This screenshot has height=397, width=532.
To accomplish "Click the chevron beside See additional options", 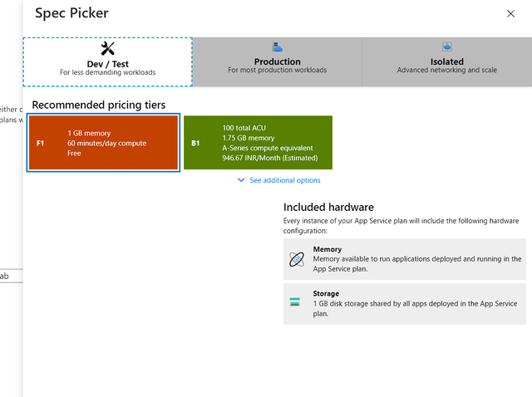I will (241, 180).
